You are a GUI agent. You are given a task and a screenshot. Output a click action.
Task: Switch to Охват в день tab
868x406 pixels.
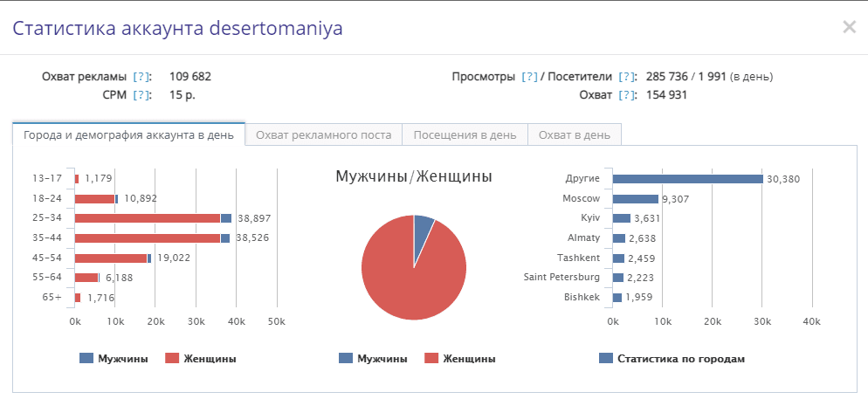(575, 135)
